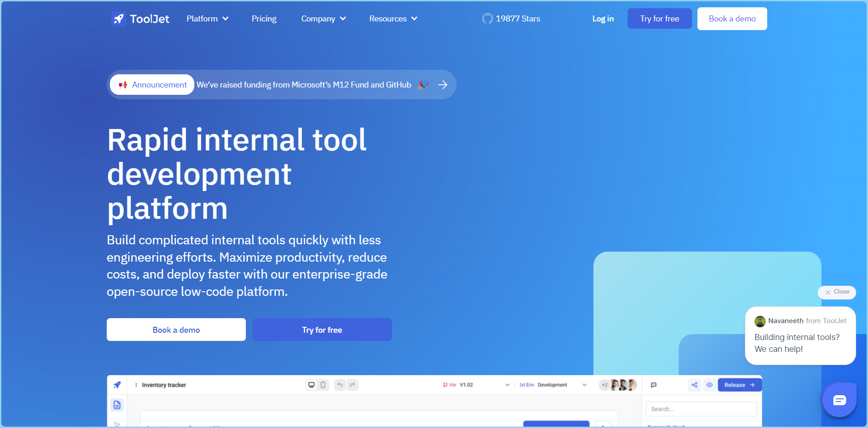Open the pages panel icon in the left sidebar

click(x=117, y=404)
